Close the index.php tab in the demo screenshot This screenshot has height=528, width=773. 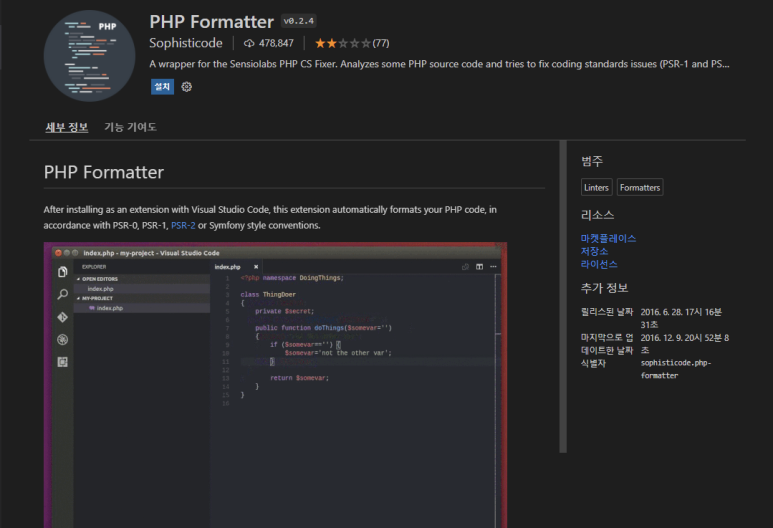[256, 267]
